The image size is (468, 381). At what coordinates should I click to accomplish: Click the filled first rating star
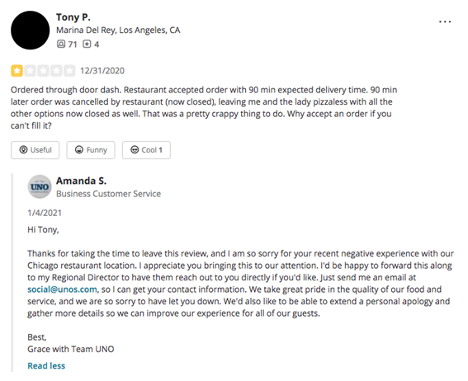(17, 71)
